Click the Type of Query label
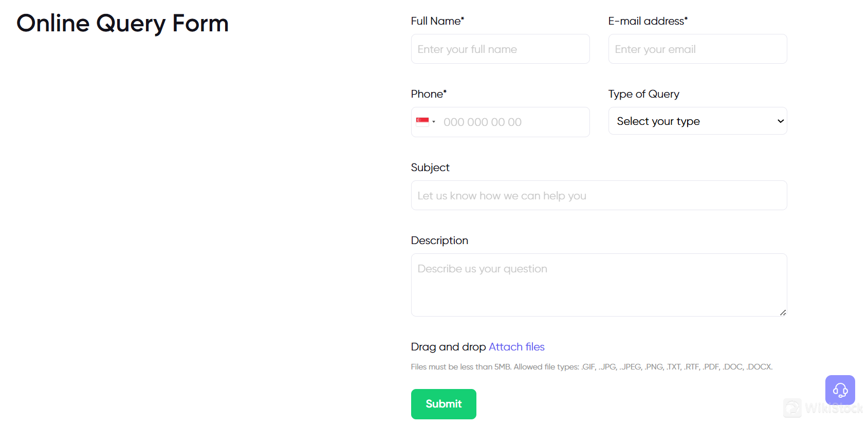 [643, 94]
